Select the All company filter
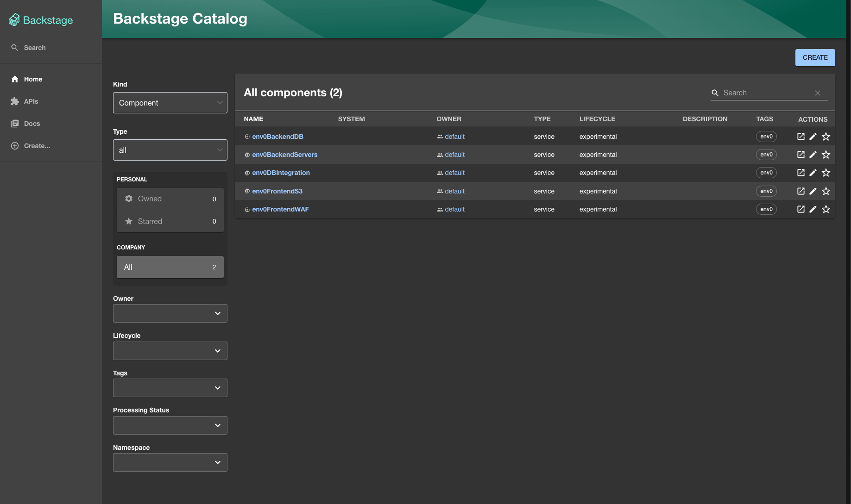The height and width of the screenshot is (504, 851). [x=170, y=267]
